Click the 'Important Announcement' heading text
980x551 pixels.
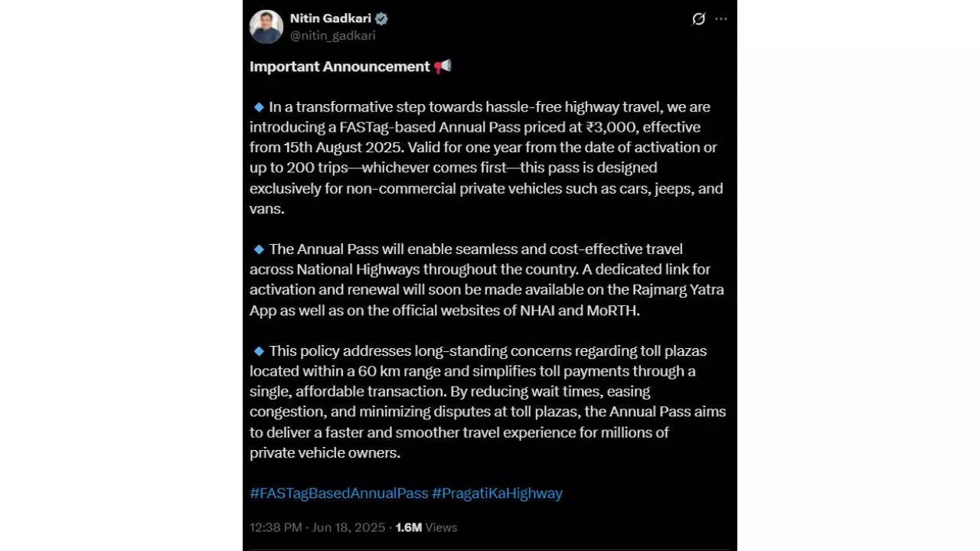point(340,67)
